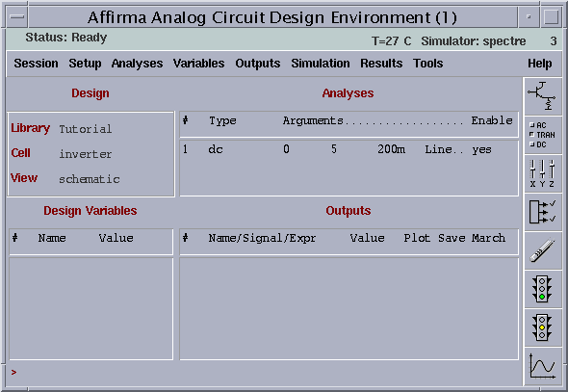Click the Edit Variables XYZ sliders icon

point(542,174)
